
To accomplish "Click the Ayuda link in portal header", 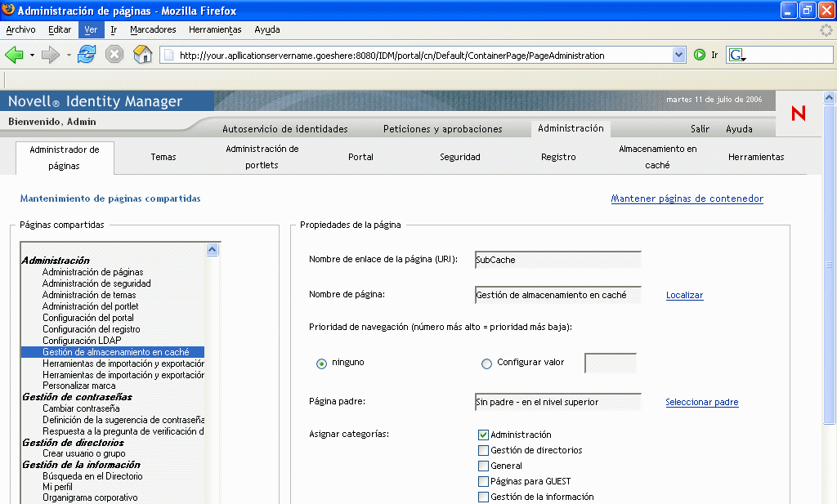I will click(x=739, y=129).
